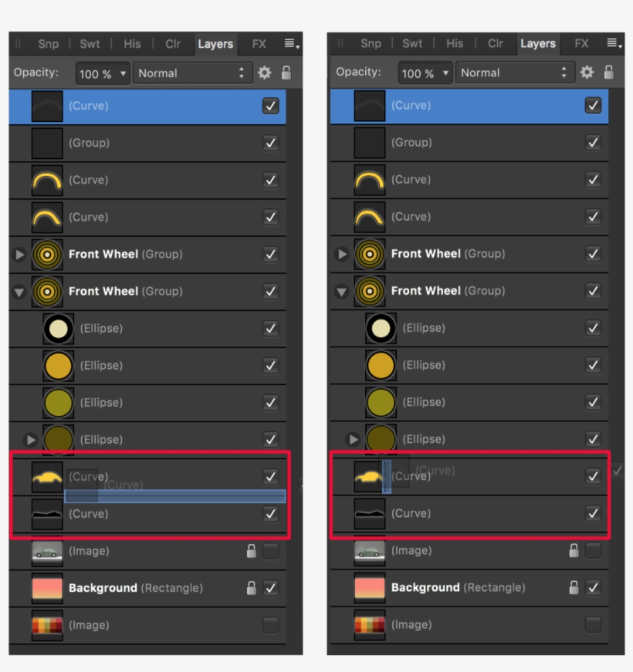
Task: Click the orange gradient Background thumbnail
Action: pyautogui.click(x=46, y=587)
